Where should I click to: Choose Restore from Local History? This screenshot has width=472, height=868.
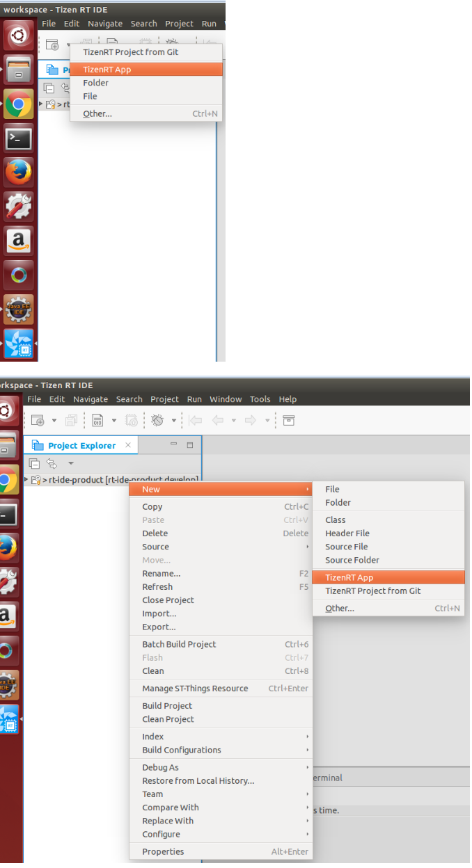(198, 780)
